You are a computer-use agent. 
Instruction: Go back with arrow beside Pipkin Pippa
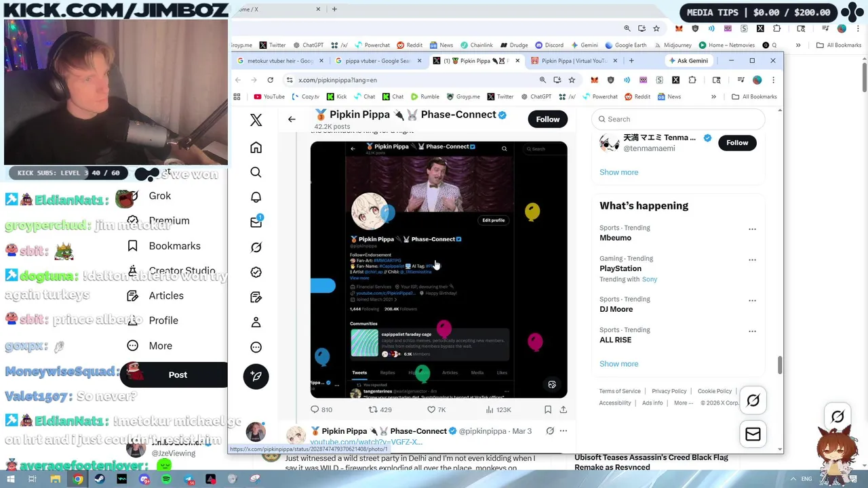pos(292,119)
